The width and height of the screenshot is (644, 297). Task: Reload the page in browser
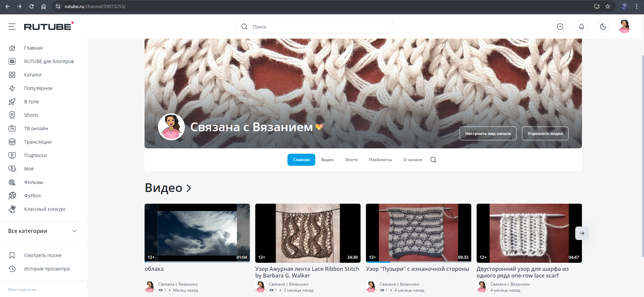32,6
